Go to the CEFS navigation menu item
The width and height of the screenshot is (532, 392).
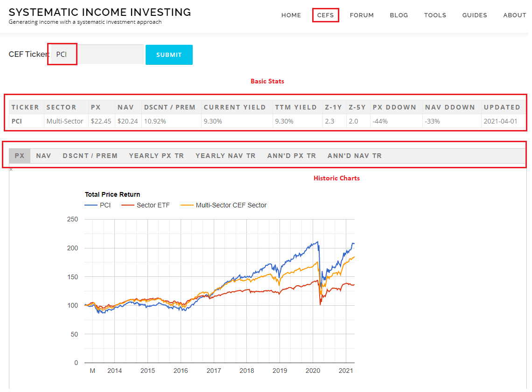click(325, 15)
